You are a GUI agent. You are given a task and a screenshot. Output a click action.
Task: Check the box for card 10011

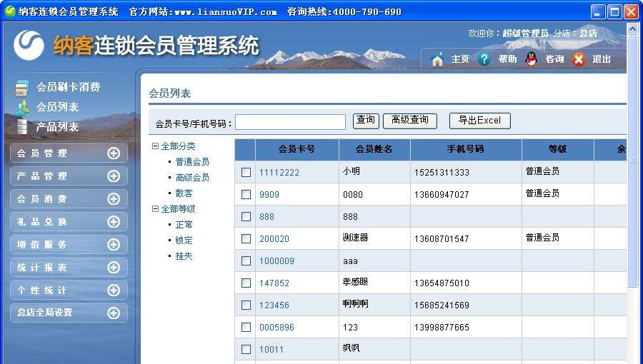246,349
